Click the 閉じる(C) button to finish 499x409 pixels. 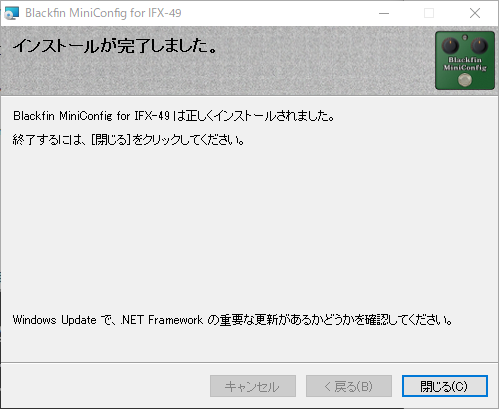coord(445,386)
